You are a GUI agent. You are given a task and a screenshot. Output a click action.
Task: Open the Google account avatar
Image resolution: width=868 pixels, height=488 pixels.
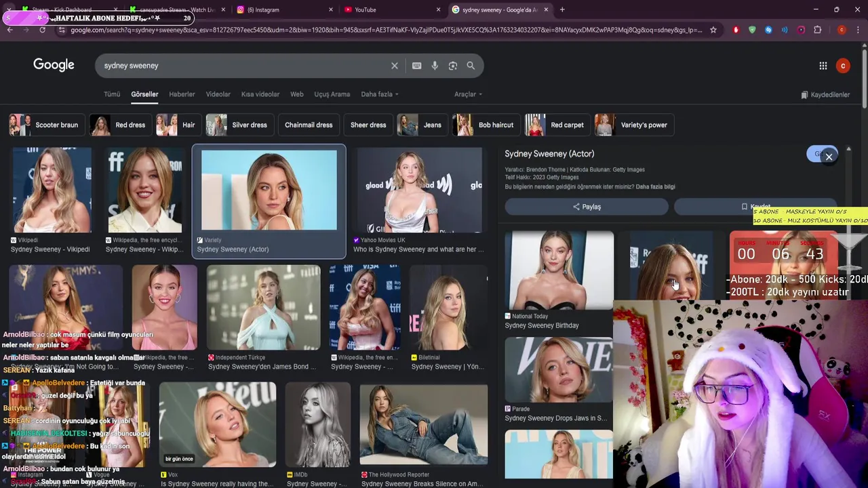pos(843,66)
